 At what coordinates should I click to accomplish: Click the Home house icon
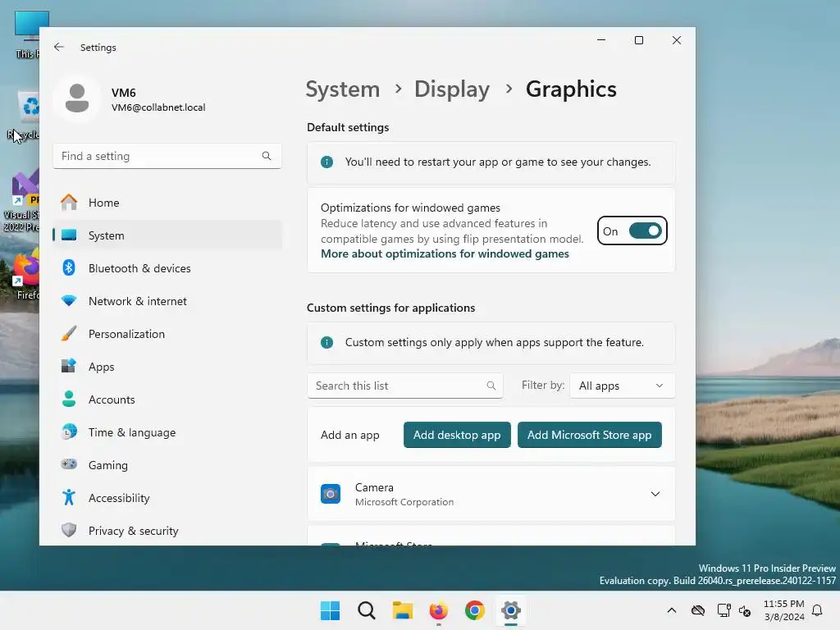coord(69,202)
